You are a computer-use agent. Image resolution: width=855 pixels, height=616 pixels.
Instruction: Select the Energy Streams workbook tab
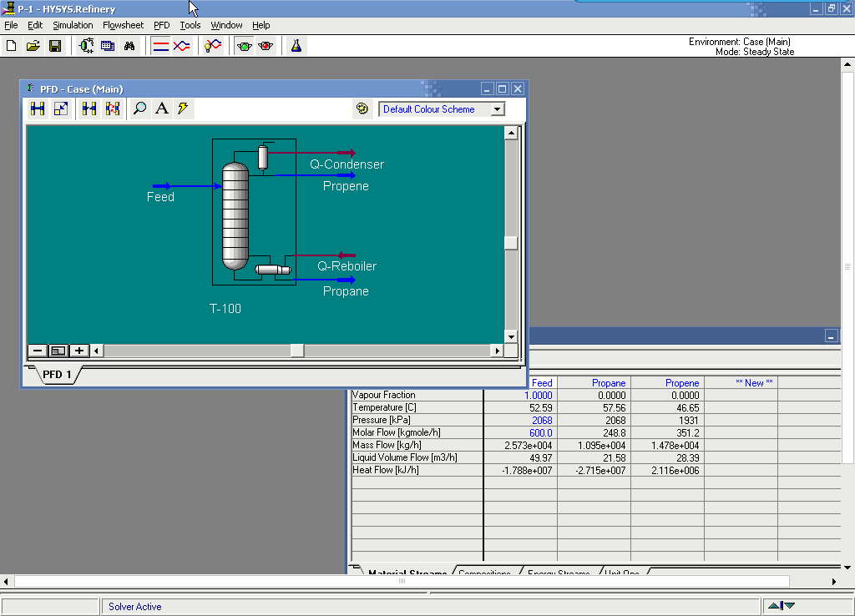tap(559, 571)
